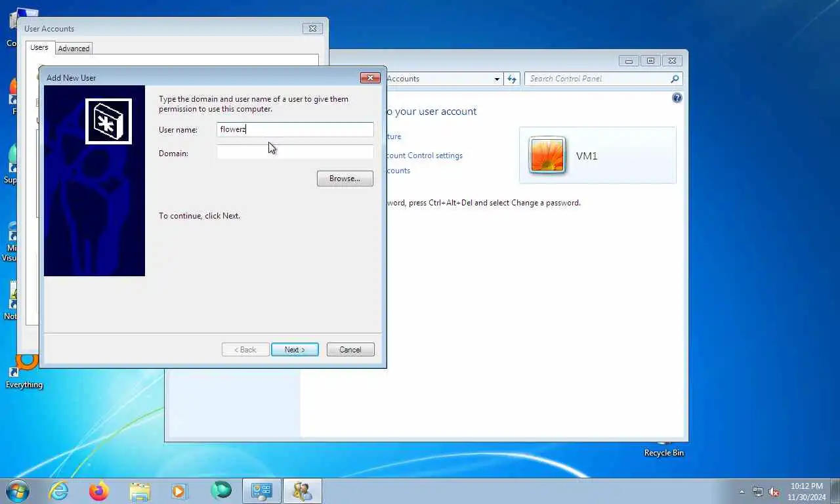
Task: Open the User Account Control settings link
Action: (425, 156)
